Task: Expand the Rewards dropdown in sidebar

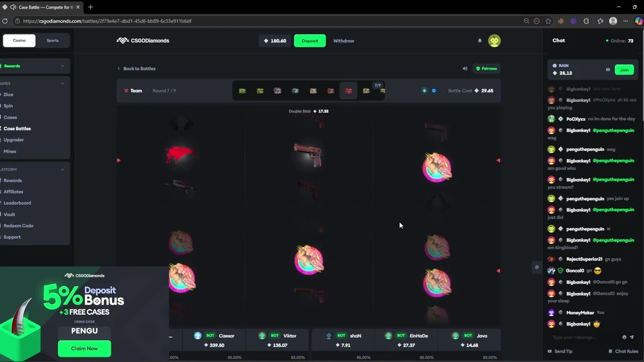Action: pos(62,66)
